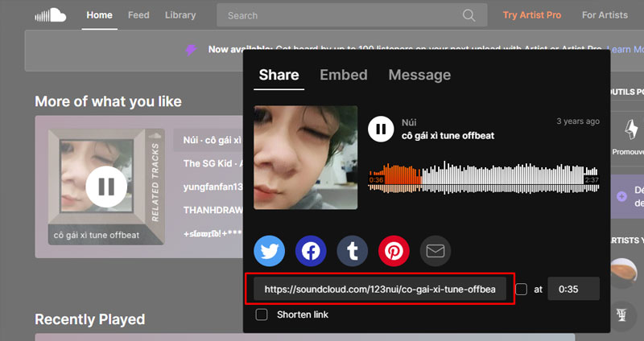Click the artist avatar in right sidebar
This screenshot has width=644, height=341.
623,273
